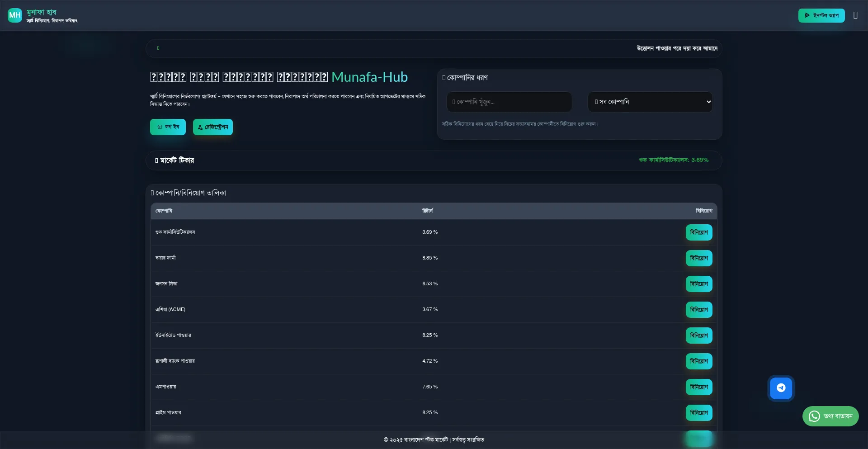The width and height of the screenshot is (868, 449).
Task: Click বিনিয়োগ for জনসন লিন্ডা
Action: pos(698,284)
